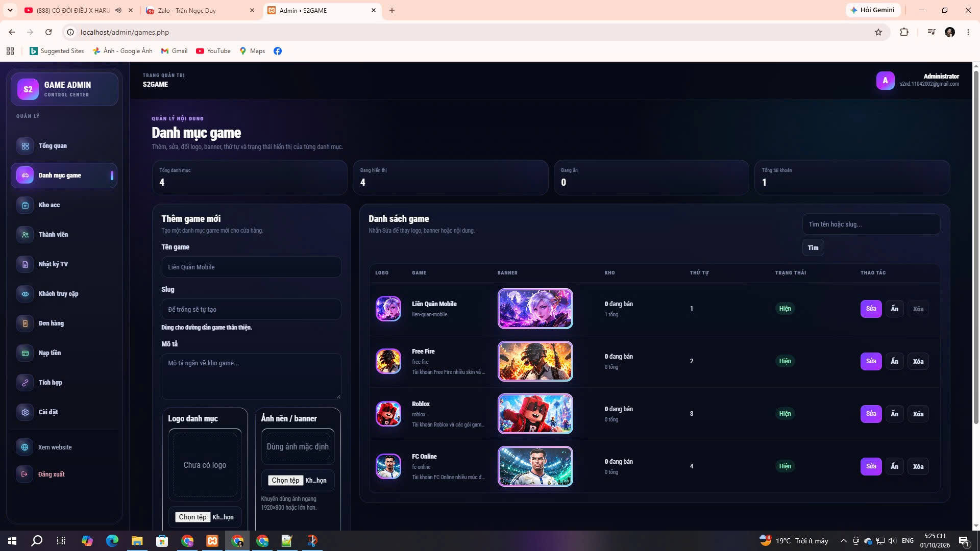Select Danh mục game menu item

click(x=64, y=176)
